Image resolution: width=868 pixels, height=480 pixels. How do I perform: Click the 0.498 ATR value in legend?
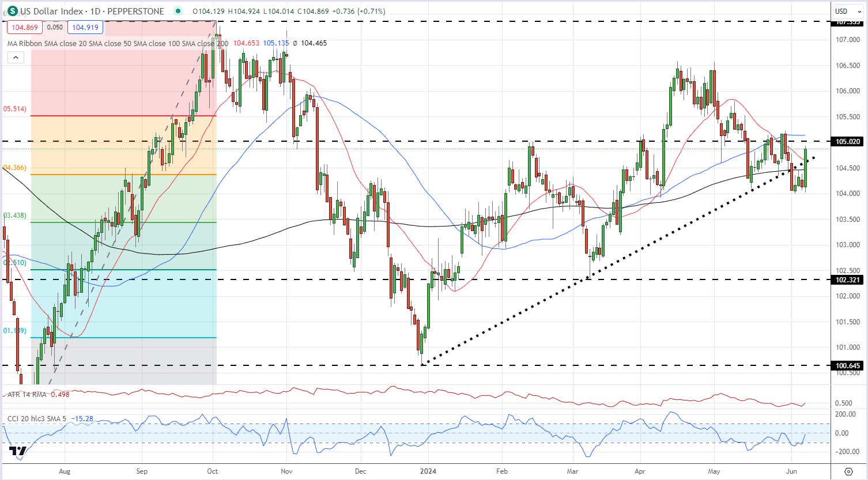(60, 395)
